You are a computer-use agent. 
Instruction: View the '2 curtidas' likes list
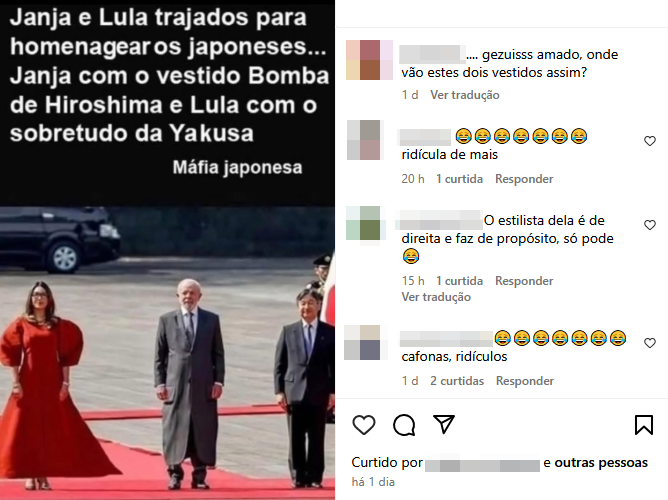point(457,381)
